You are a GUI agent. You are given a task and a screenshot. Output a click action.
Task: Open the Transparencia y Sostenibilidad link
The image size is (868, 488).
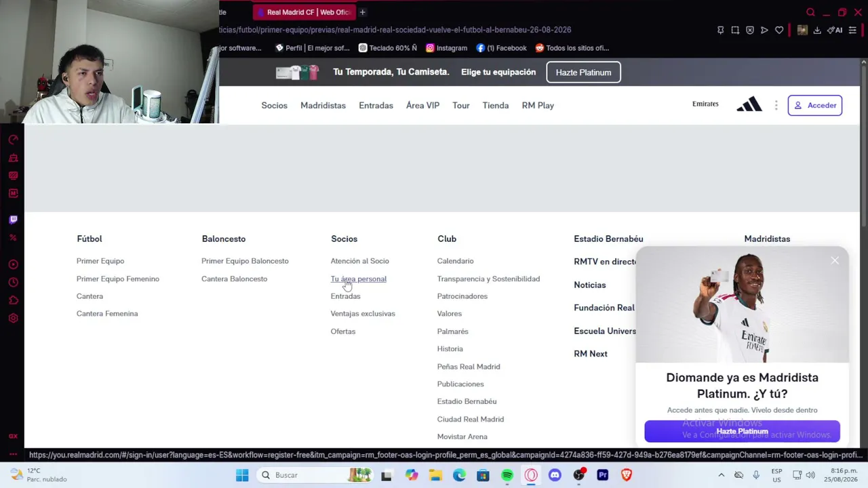488,279
